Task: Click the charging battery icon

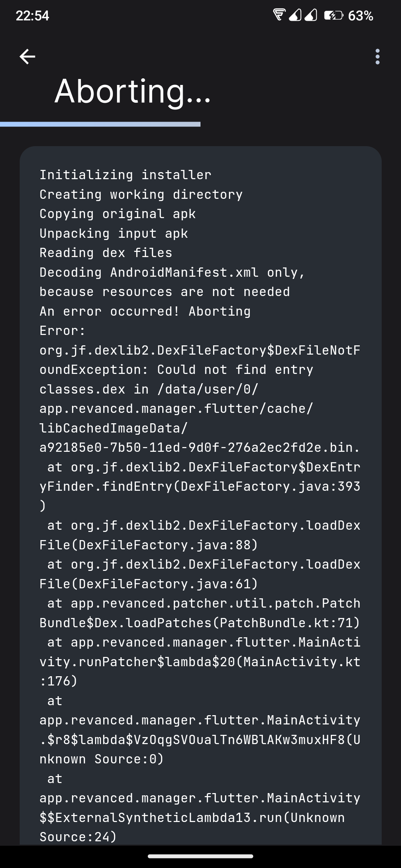Action: coord(333,16)
